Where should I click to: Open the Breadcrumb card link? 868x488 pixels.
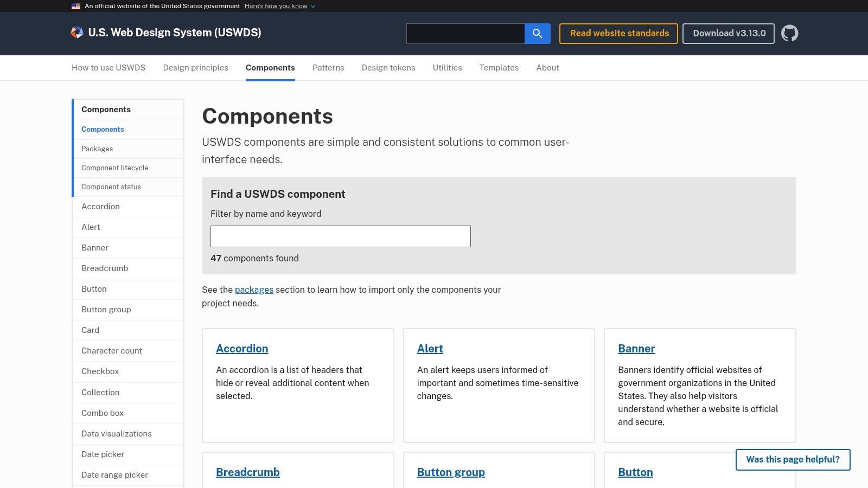pos(248,472)
